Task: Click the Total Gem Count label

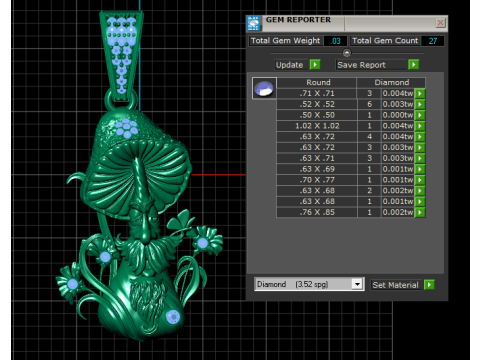Action: pos(385,41)
